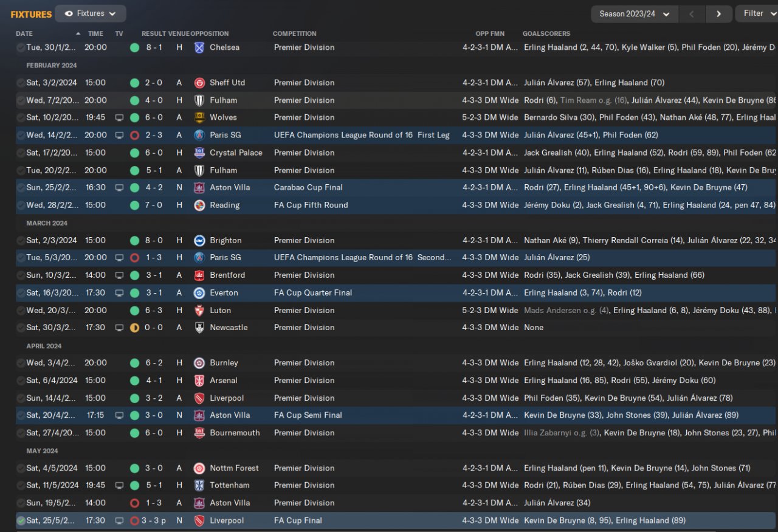The image size is (778, 532).
Task: Toggle the check circle on the Tottenham row
Action: [21, 485]
